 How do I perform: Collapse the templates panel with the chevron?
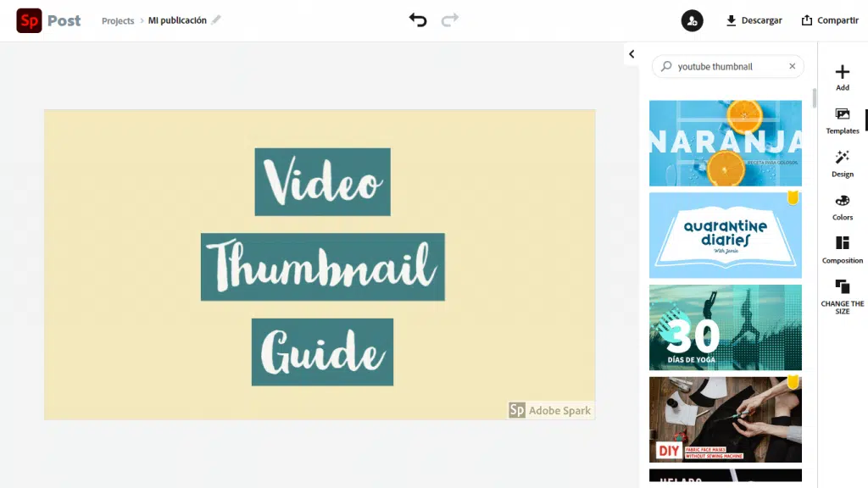pos(632,53)
